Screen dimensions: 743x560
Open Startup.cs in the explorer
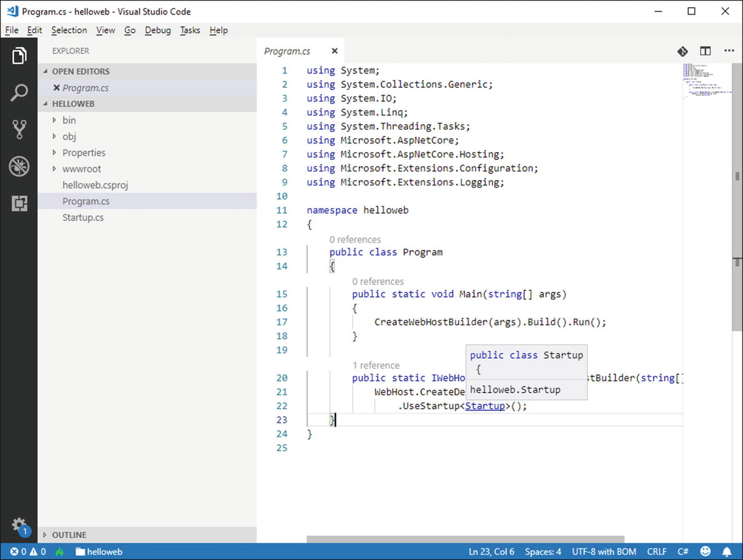pyautogui.click(x=83, y=217)
